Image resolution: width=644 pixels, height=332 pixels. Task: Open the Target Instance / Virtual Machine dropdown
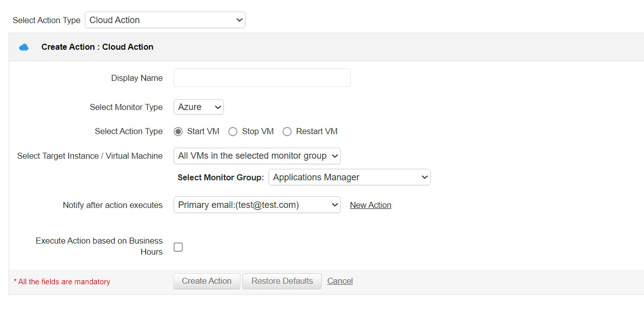point(256,156)
